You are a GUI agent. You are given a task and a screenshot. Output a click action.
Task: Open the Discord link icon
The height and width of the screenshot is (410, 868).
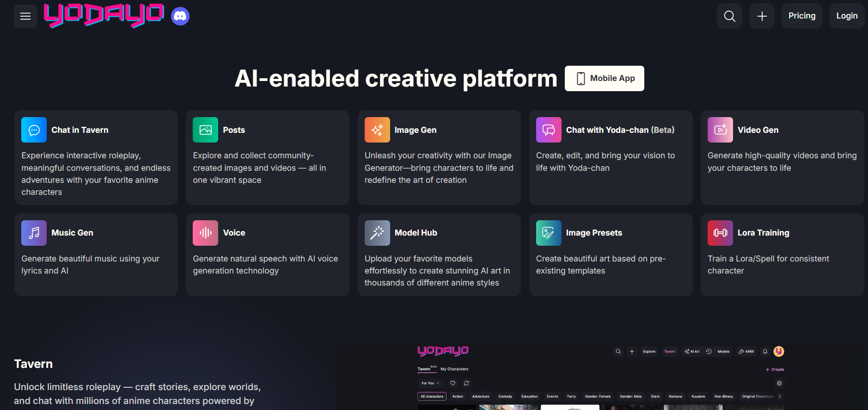pos(180,17)
